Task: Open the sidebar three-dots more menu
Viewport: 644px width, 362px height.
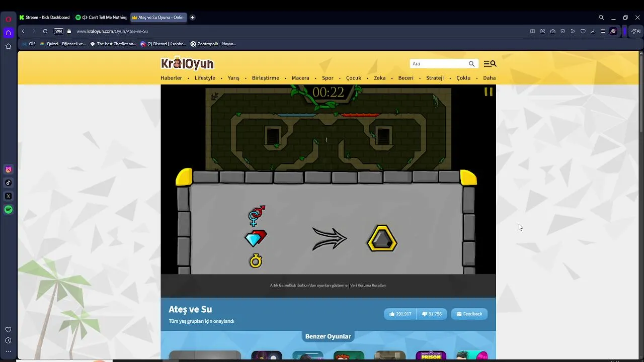Action: (8, 351)
